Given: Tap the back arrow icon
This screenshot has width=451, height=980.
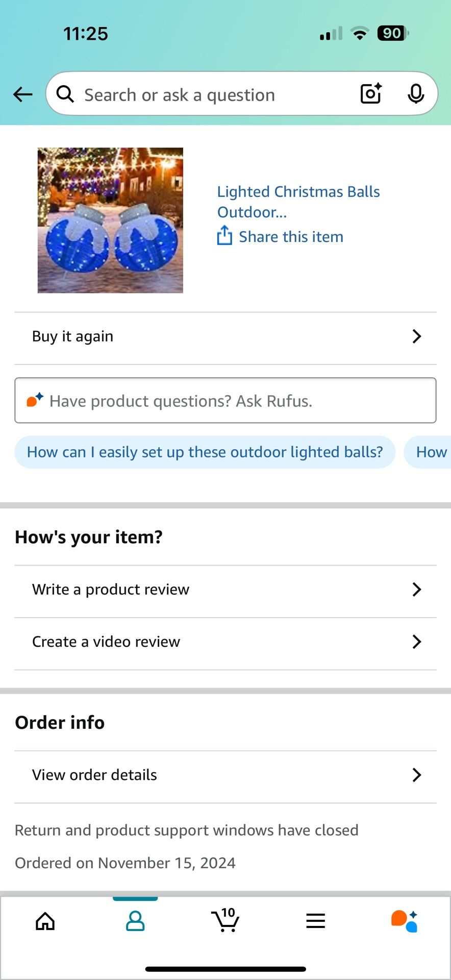Looking at the screenshot, I should [x=23, y=94].
